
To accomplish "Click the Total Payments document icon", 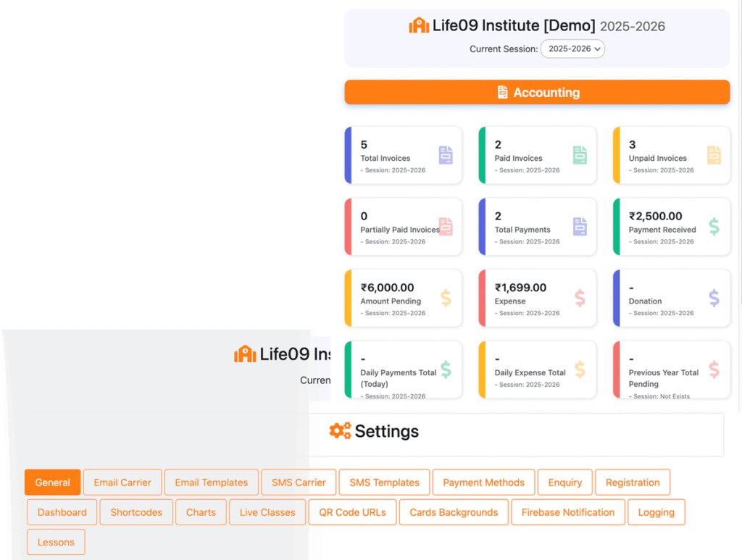I will (x=579, y=227).
